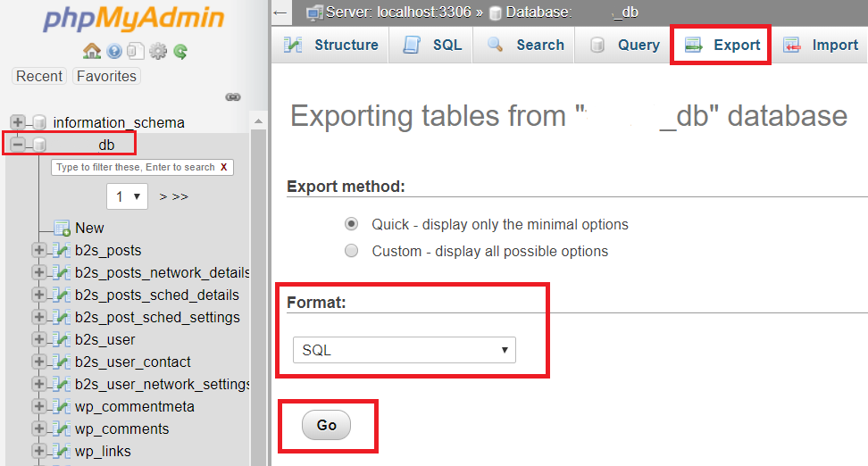Switch to the Structure tab

tap(330, 45)
